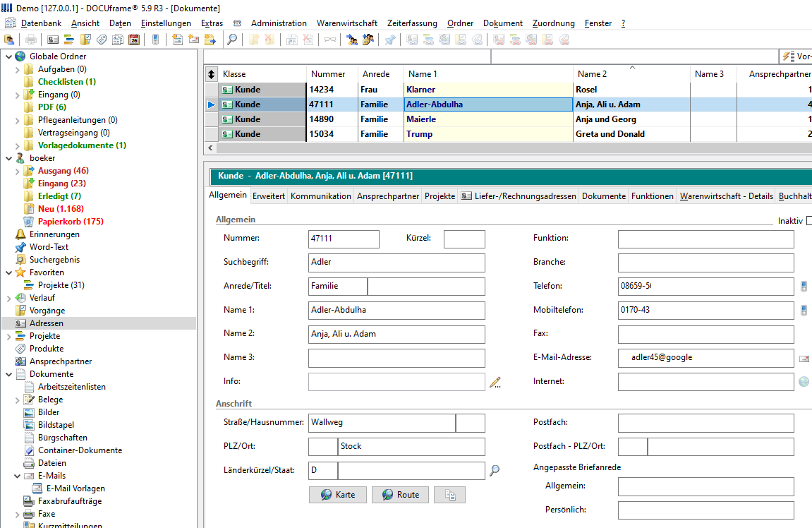Open search with the magnifier toolbar icon
Image resolution: width=812 pixels, height=528 pixels.
(x=233, y=40)
